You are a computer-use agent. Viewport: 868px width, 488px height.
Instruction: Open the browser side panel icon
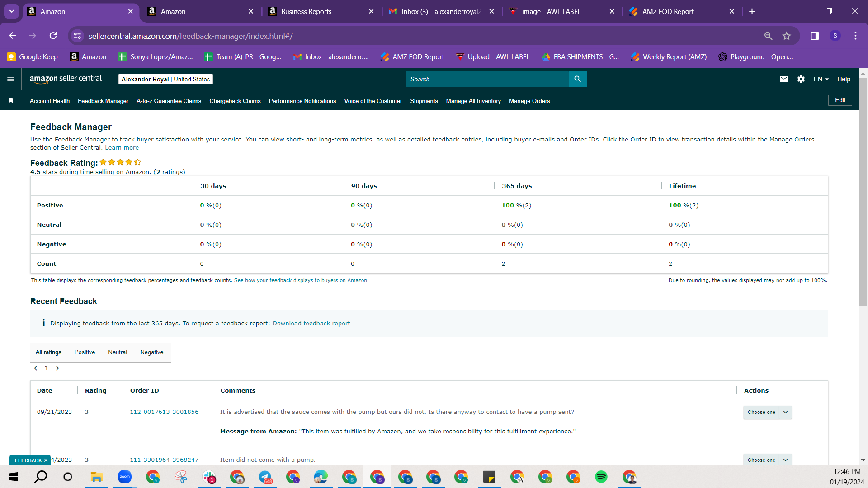pyautogui.click(x=815, y=36)
